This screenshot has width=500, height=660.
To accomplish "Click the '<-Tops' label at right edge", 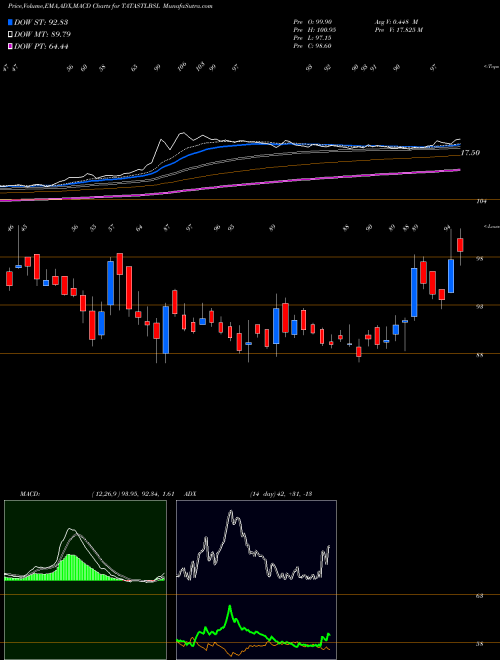I will tap(491, 67).
